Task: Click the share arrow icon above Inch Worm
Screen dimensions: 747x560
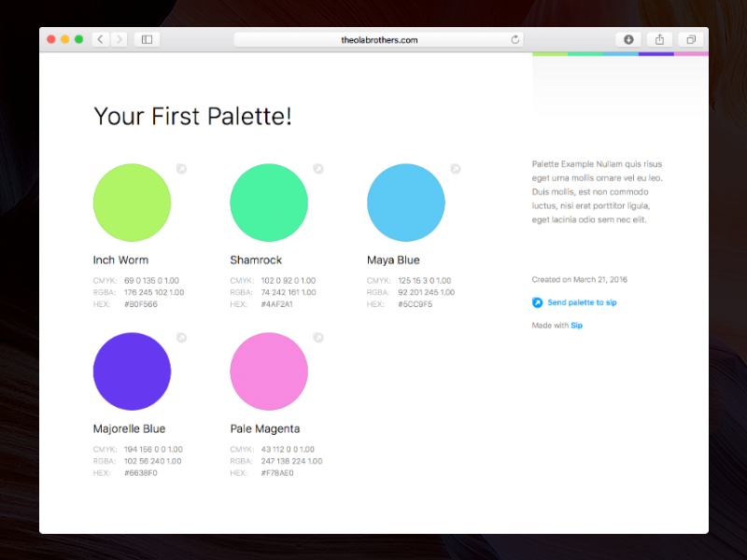Action: (x=181, y=169)
